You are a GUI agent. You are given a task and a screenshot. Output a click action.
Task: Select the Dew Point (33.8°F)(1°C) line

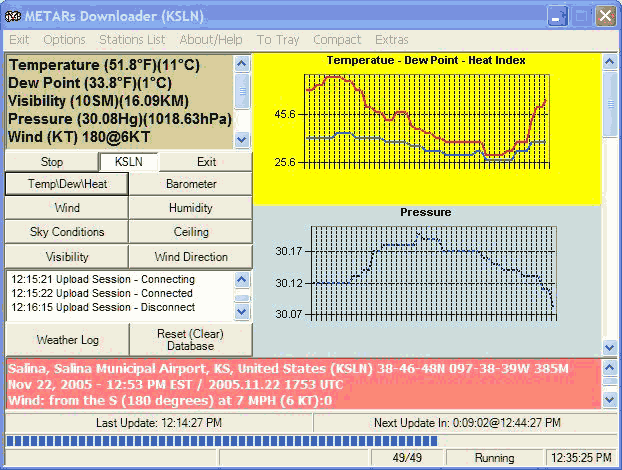click(90, 83)
